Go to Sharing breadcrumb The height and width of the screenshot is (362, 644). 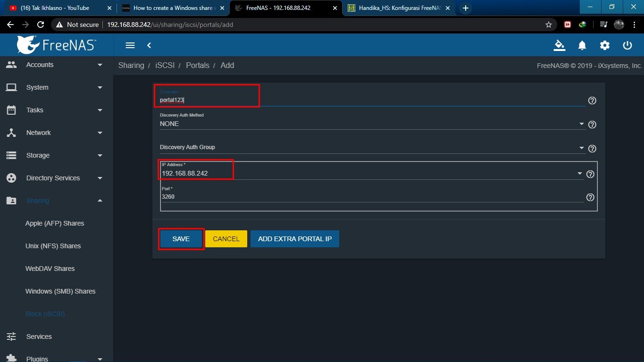(131, 65)
